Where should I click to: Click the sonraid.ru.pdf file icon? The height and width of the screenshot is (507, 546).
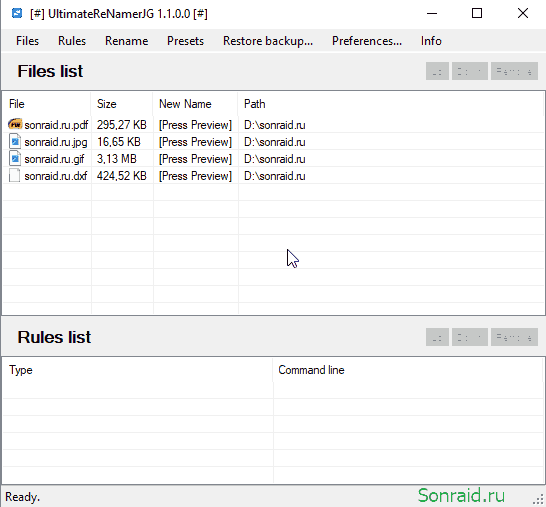tap(15, 124)
